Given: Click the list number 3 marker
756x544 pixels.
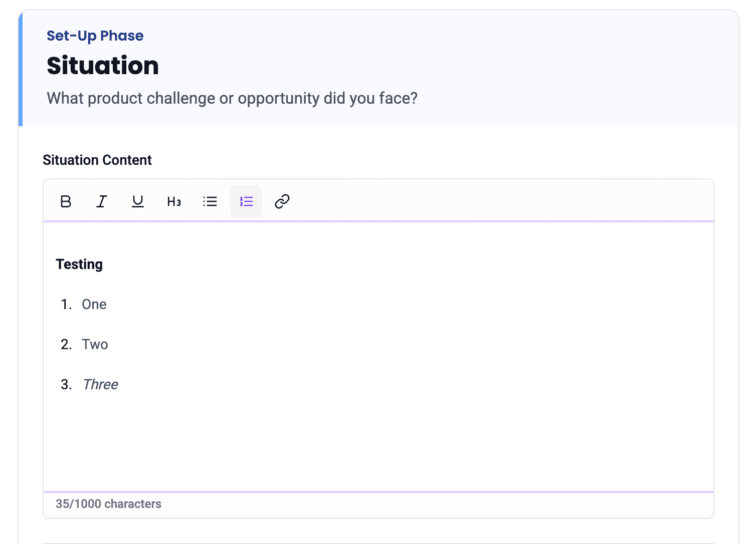Looking at the screenshot, I should click(x=66, y=385).
